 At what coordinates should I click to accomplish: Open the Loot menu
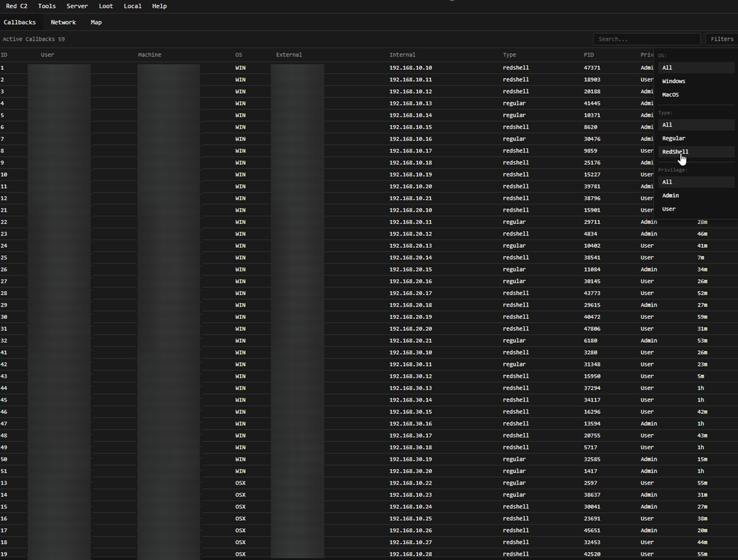point(106,6)
